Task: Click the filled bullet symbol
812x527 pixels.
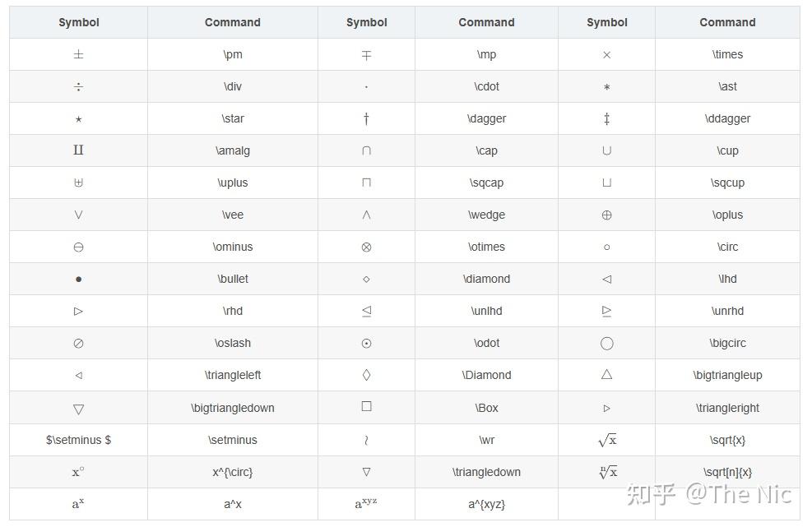Action: [x=78, y=280]
